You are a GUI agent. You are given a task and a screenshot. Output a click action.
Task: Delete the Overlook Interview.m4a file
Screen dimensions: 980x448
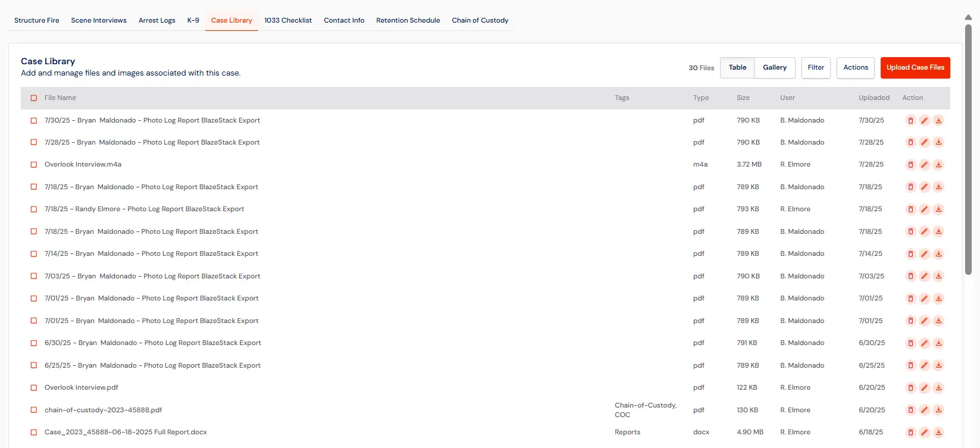click(910, 165)
